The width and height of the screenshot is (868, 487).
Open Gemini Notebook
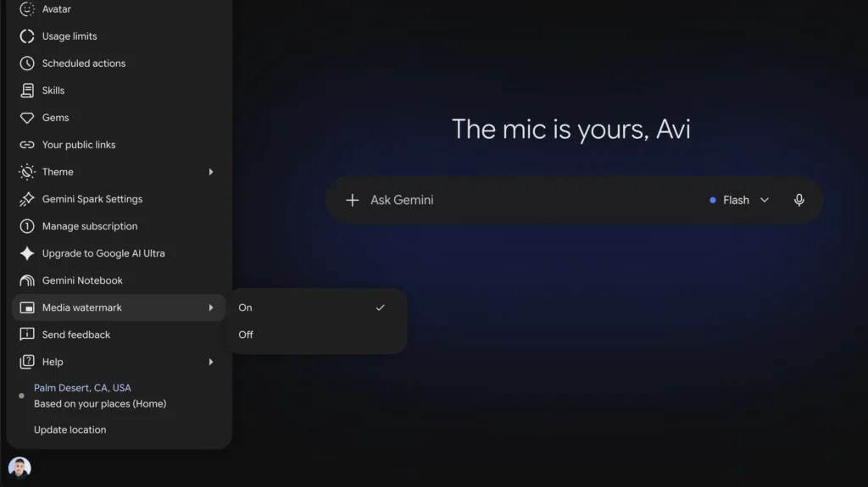pos(119,280)
